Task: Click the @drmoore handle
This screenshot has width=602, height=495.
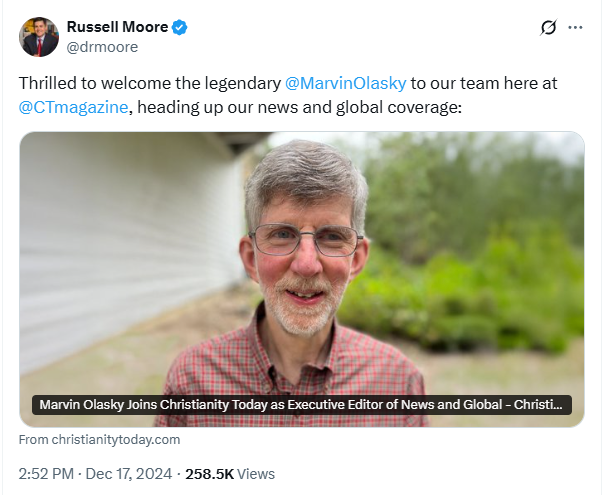Action: pos(102,47)
